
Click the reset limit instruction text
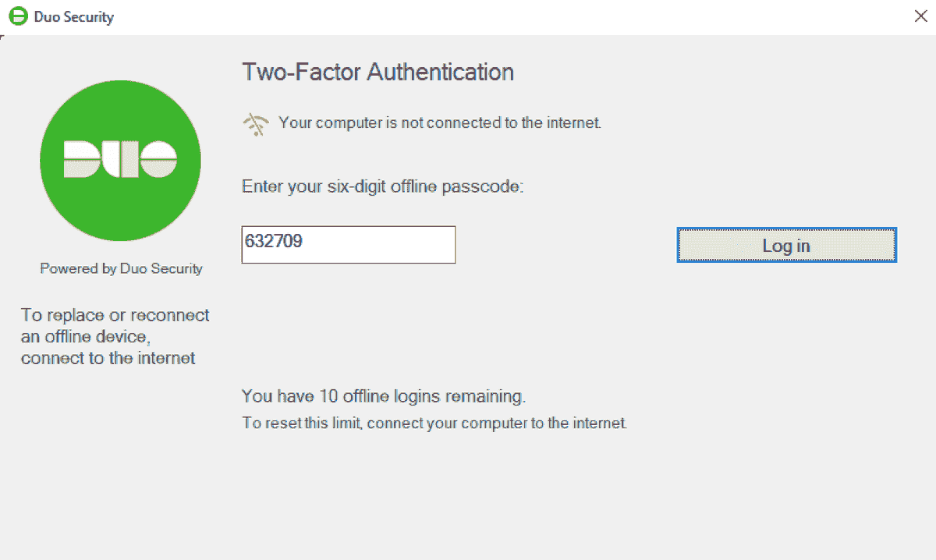[x=434, y=423]
